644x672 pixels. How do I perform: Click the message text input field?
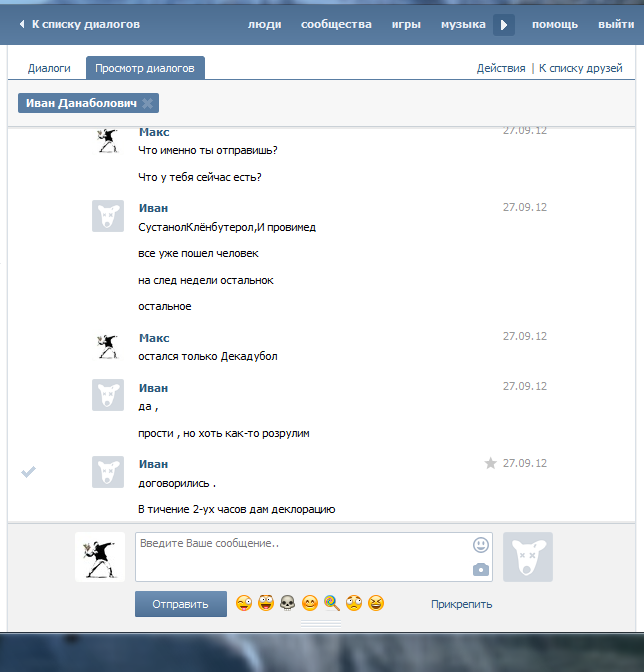[x=300, y=557]
